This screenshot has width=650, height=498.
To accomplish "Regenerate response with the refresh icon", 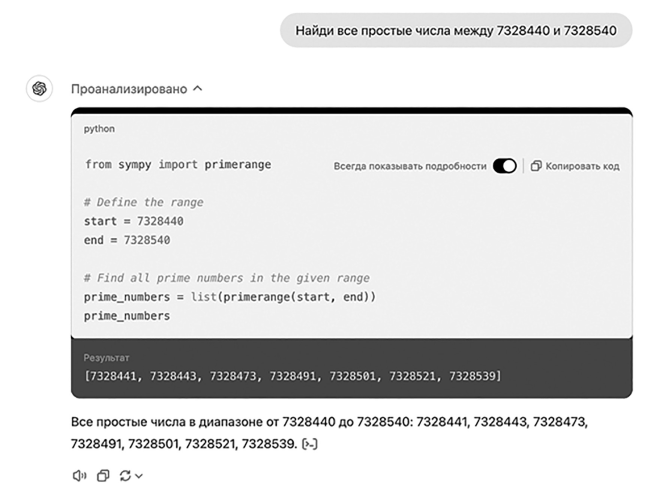I will point(125,476).
